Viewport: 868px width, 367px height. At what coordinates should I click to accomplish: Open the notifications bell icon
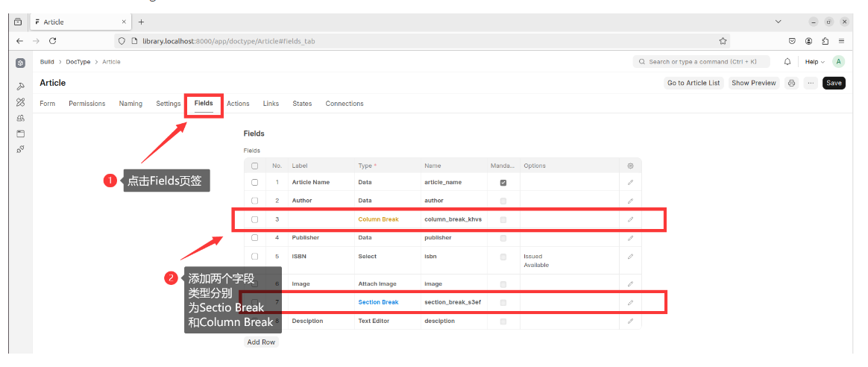pos(787,61)
